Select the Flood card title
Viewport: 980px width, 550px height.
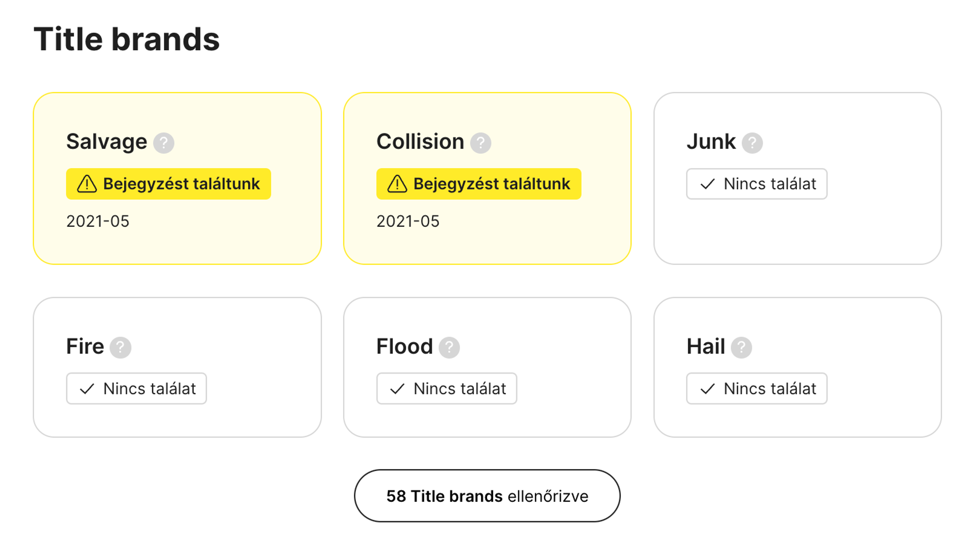point(405,347)
